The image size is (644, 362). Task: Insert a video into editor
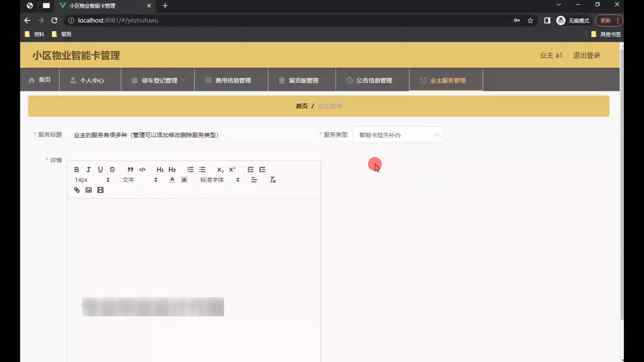(100, 190)
